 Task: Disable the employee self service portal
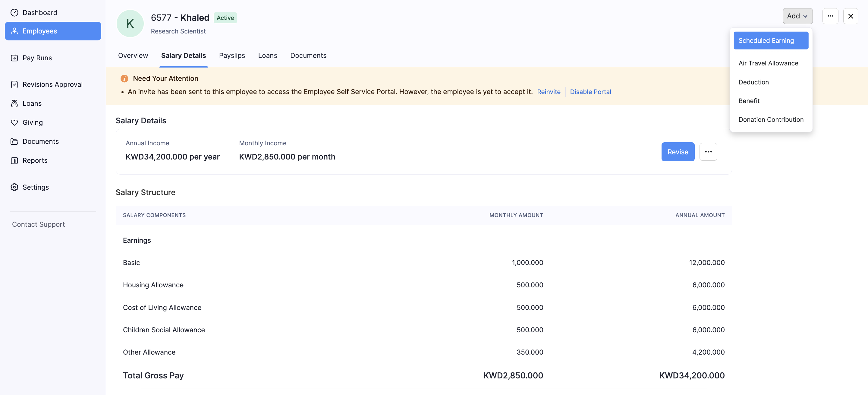590,91
